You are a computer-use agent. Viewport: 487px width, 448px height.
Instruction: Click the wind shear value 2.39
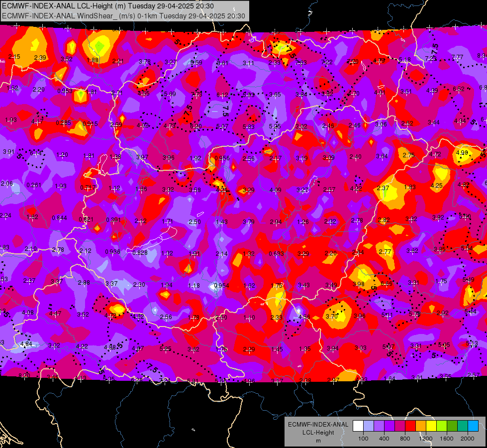[x=40, y=58]
